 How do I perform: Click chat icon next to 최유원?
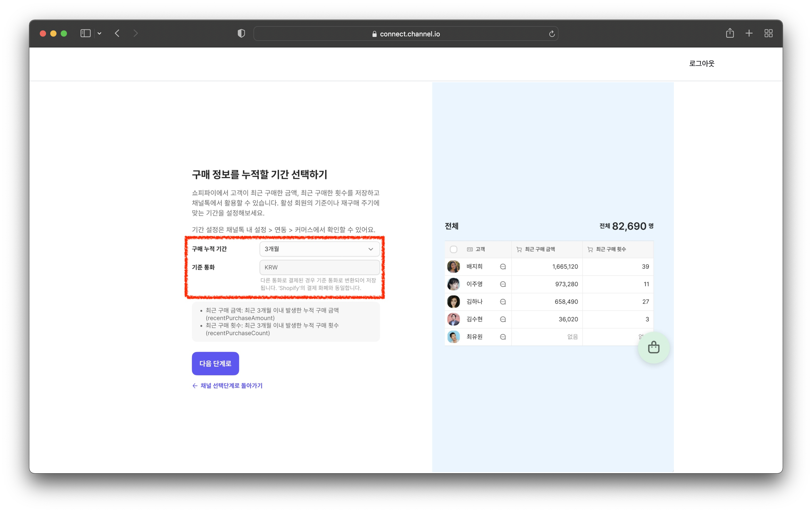tap(503, 337)
